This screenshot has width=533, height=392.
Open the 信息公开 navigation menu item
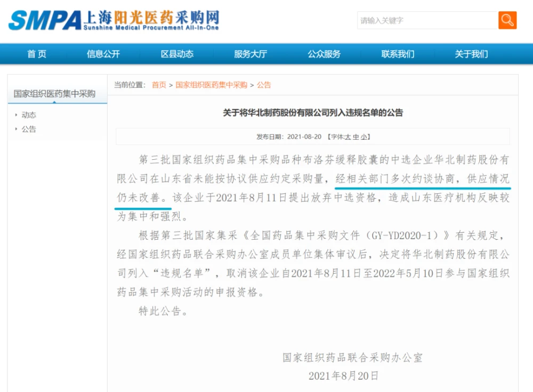(103, 54)
